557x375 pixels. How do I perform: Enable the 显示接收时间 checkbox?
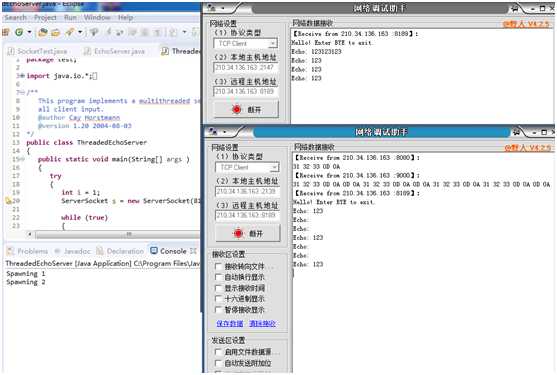[x=219, y=288]
